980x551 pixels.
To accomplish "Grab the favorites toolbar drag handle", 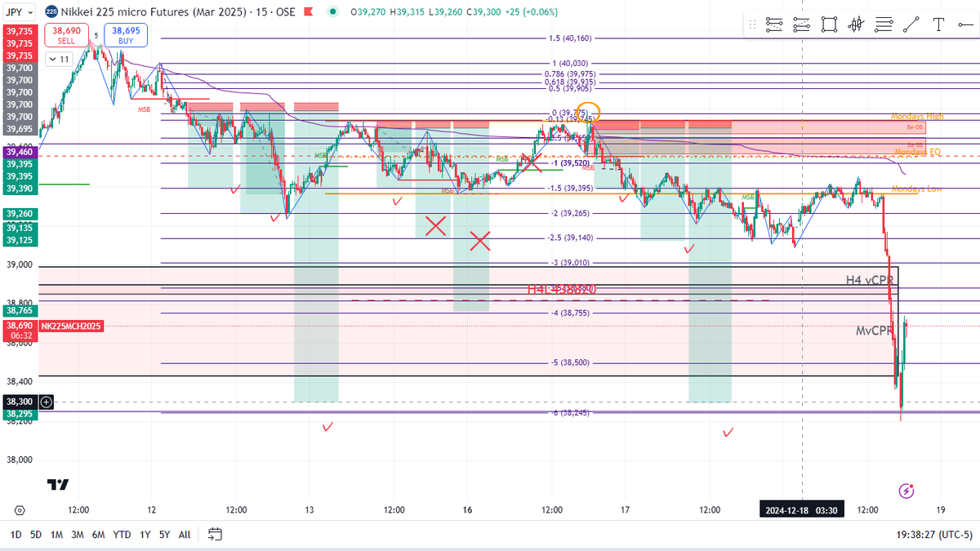I will (x=753, y=24).
